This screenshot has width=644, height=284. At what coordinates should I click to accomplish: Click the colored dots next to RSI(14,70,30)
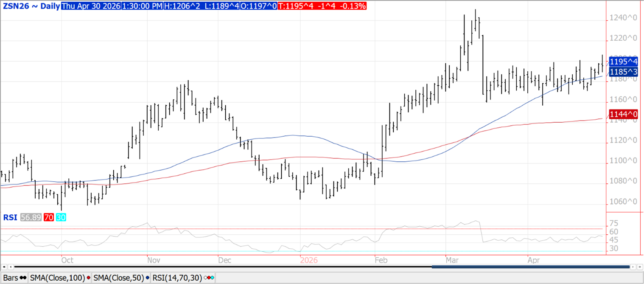[x=209, y=278]
